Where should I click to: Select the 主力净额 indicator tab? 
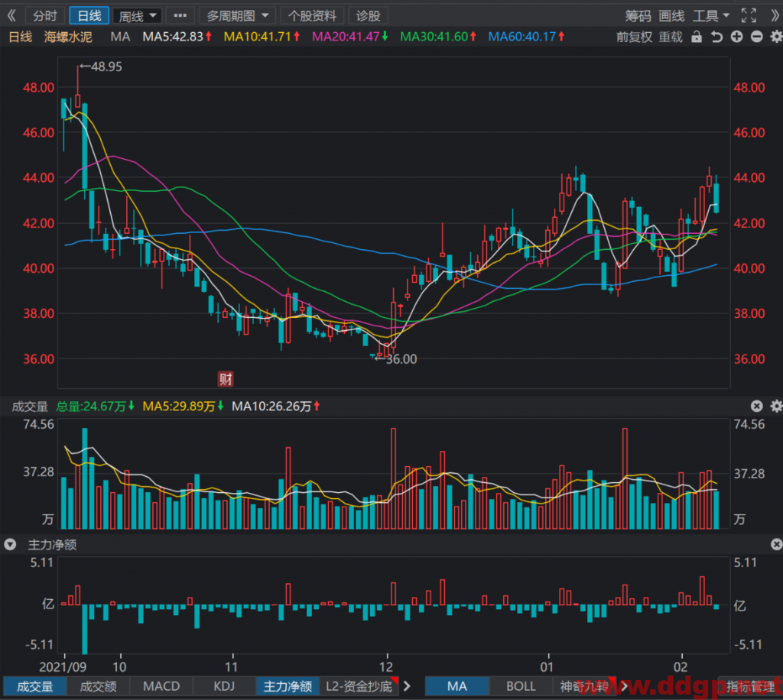click(288, 686)
